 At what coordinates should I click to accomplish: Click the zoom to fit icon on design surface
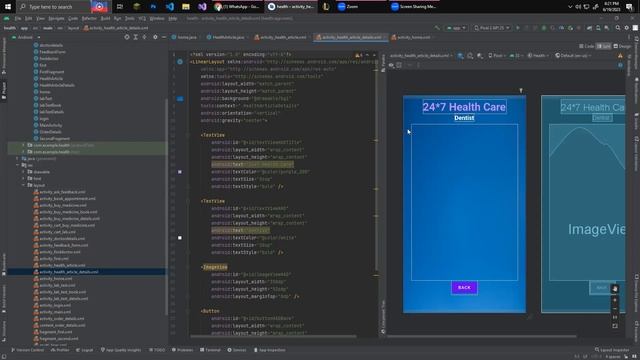[x=615, y=326]
